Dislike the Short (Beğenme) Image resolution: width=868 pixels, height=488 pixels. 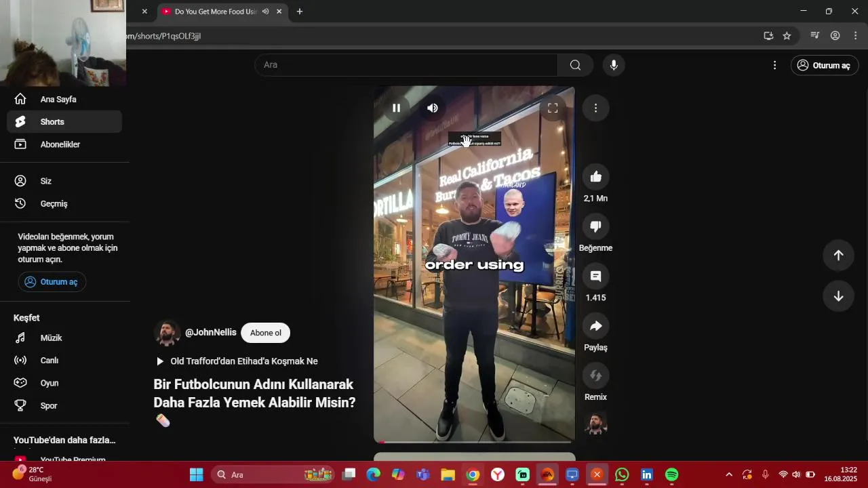click(595, 226)
